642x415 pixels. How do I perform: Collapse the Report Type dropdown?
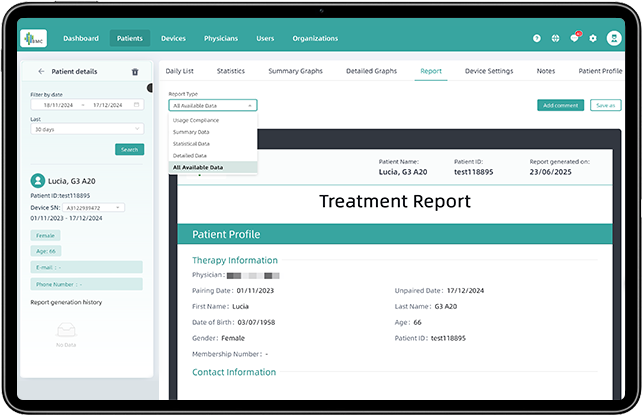point(212,105)
